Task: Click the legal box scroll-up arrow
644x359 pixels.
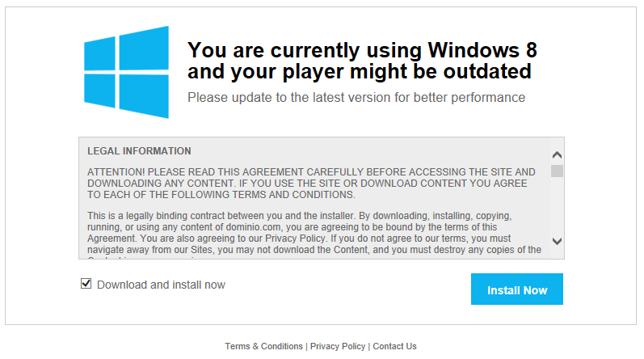Action: 557,155
